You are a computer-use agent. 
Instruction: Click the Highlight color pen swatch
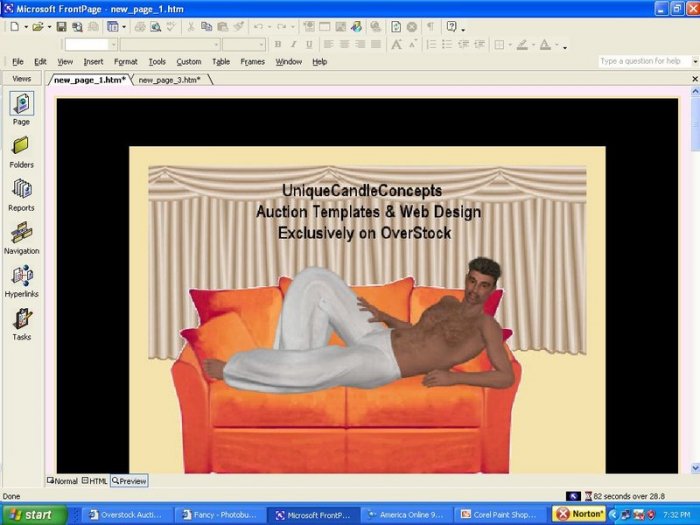coord(522,44)
